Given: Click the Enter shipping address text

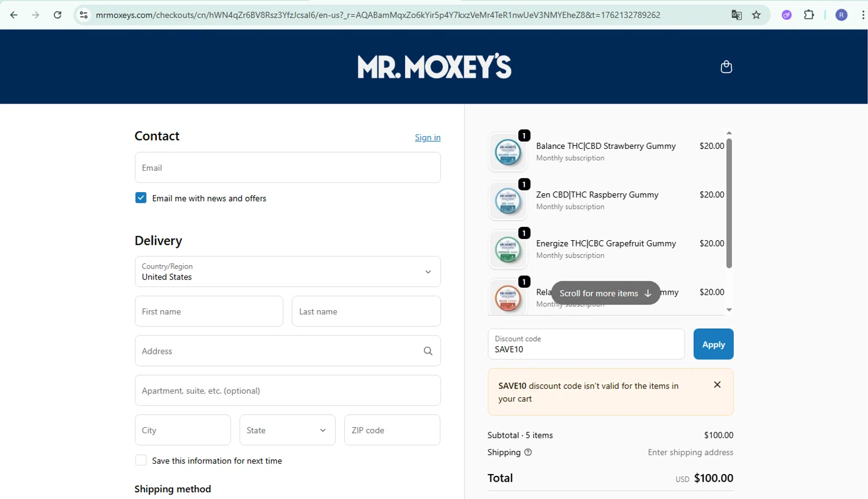Looking at the screenshot, I should point(690,452).
